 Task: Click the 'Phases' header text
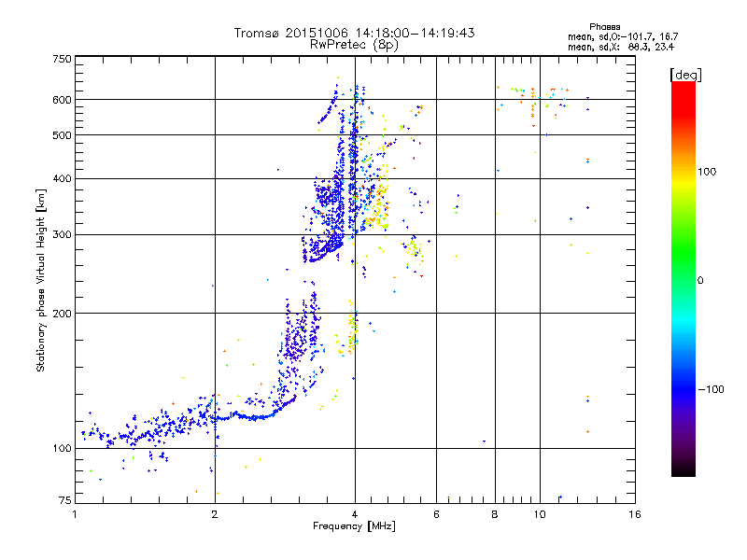point(604,27)
